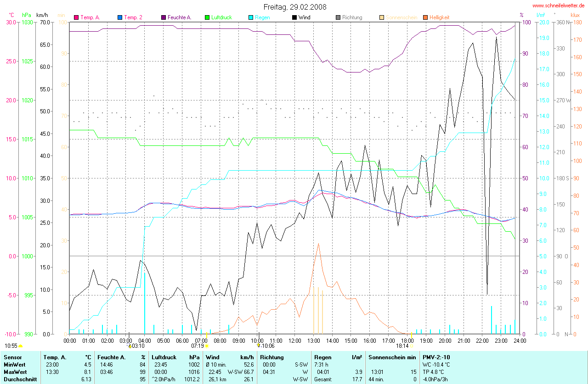The width and height of the screenshot is (588, 384).
Task: Click the Temp. A. column header in table
Action: [x=55, y=357]
